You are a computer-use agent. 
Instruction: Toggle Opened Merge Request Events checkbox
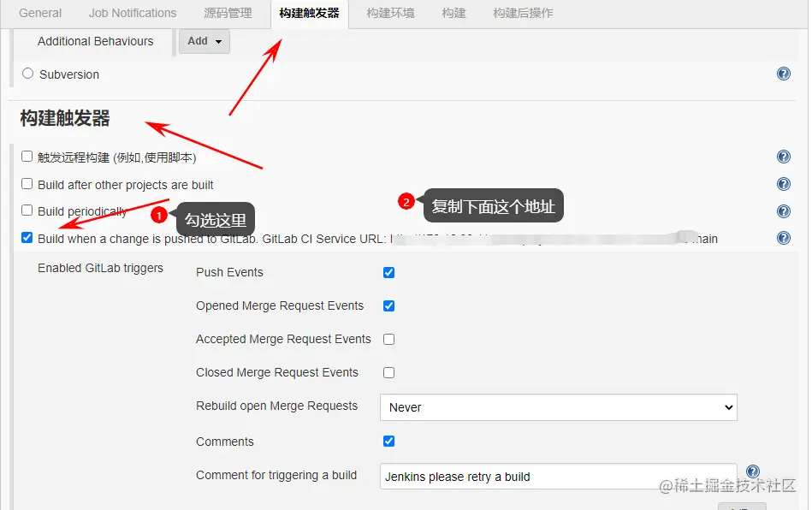pos(389,306)
